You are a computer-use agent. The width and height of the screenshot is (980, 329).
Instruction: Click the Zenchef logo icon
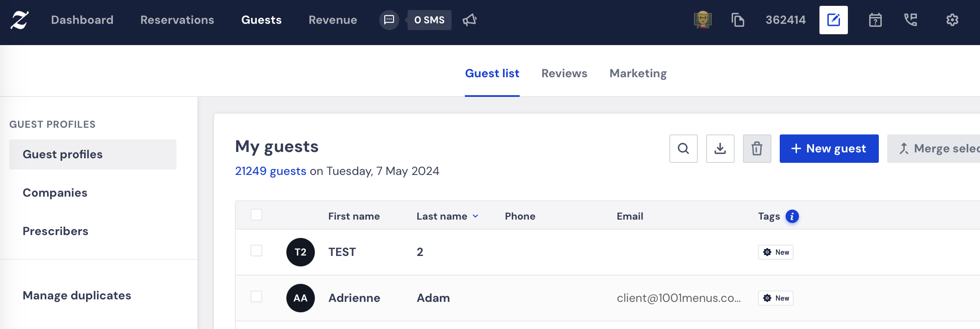pyautogui.click(x=20, y=20)
